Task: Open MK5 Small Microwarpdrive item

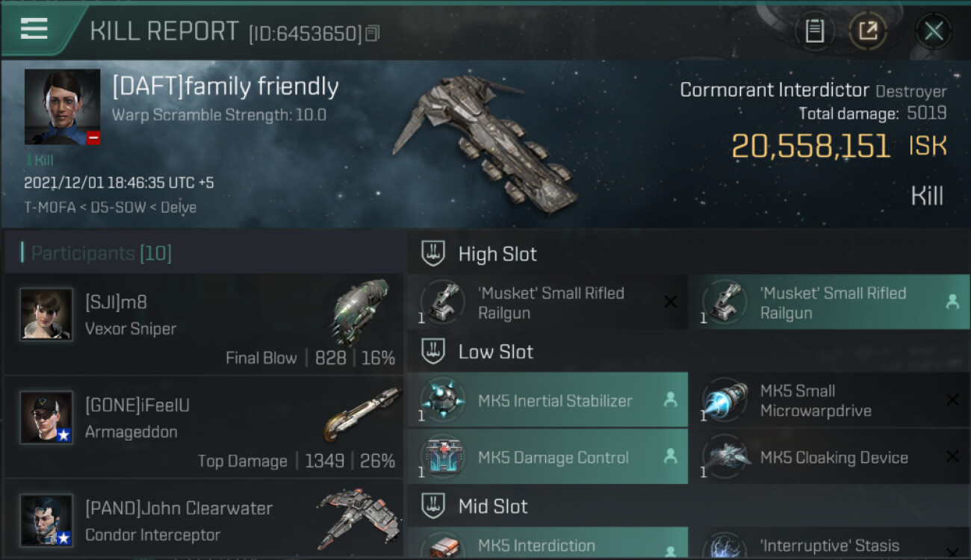Action: pyautogui.click(x=829, y=400)
